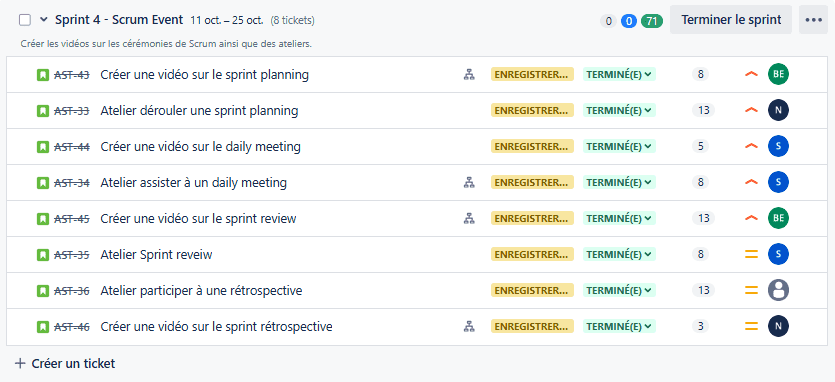The height and width of the screenshot is (382, 835).
Task: Click the ENREGISTRER epic label on AST-45
Action: [532, 218]
